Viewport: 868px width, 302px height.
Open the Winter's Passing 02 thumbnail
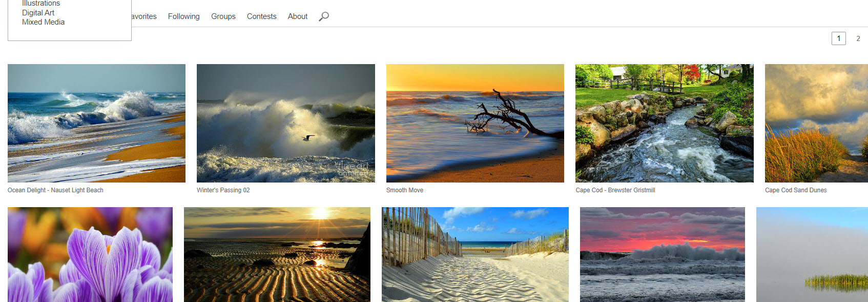pos(286,123)
